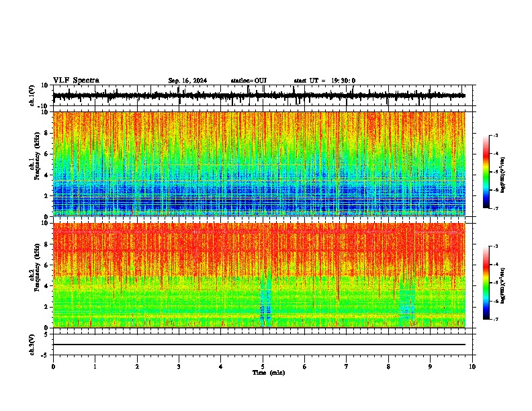Click the flat ch.3 voltage trace
Viewport: 532px width, 411px height.
pyautogui.click(x=259, y=345)
